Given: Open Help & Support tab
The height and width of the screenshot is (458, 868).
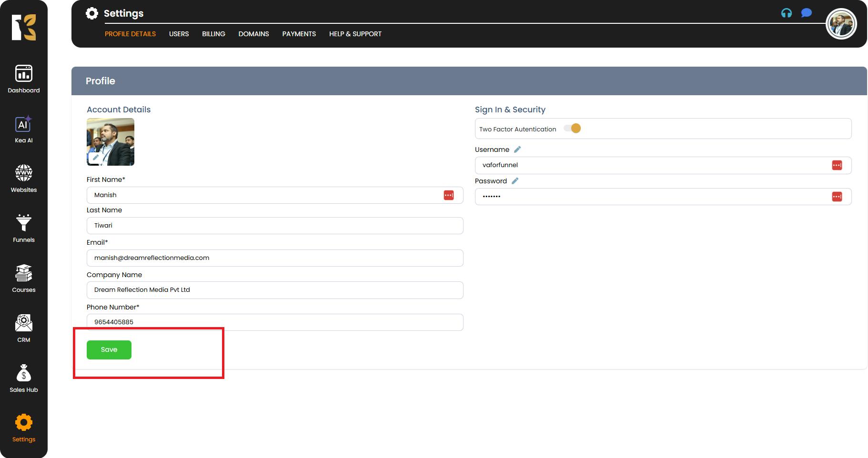Looking at the screenshot, I should (x=355, y=34).
